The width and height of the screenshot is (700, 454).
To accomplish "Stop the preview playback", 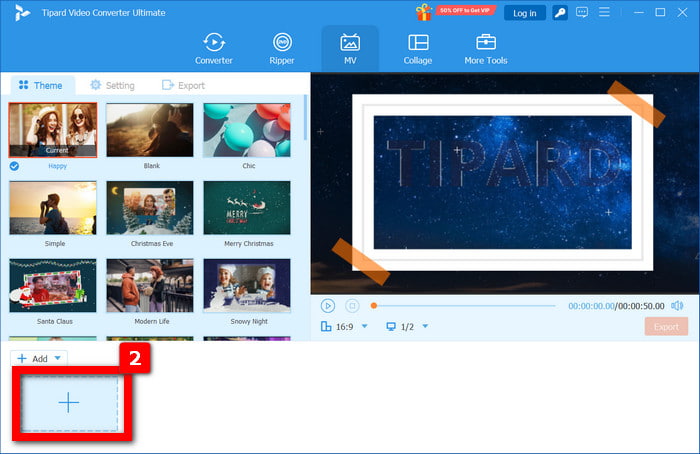I will pos(352,306).
